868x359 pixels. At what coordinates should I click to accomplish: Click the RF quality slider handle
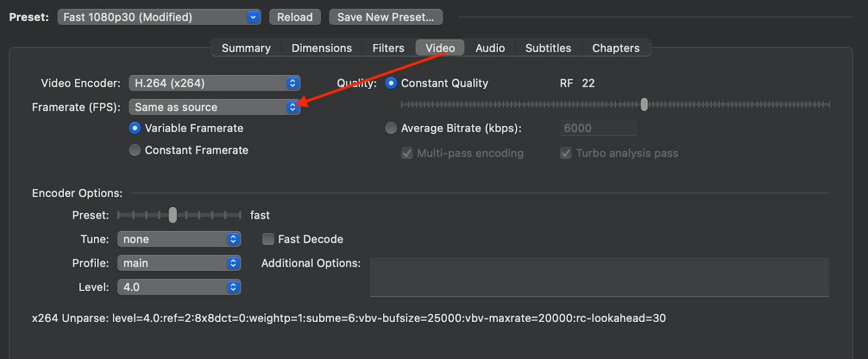tap(644, 104)
